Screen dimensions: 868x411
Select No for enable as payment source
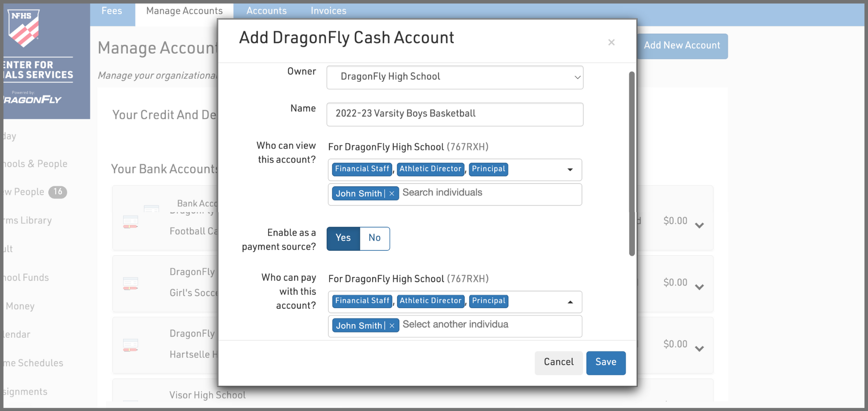374,238
